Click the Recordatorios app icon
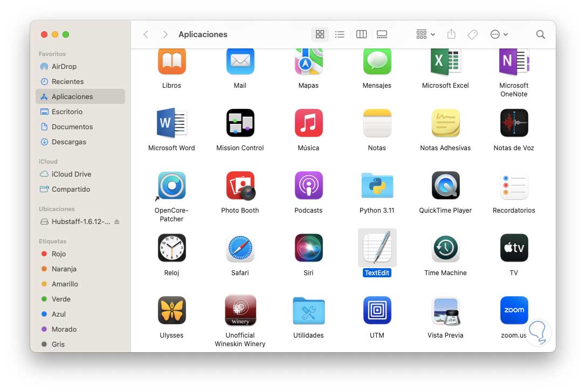Screen dimensions: 586x392 point(514,186)
